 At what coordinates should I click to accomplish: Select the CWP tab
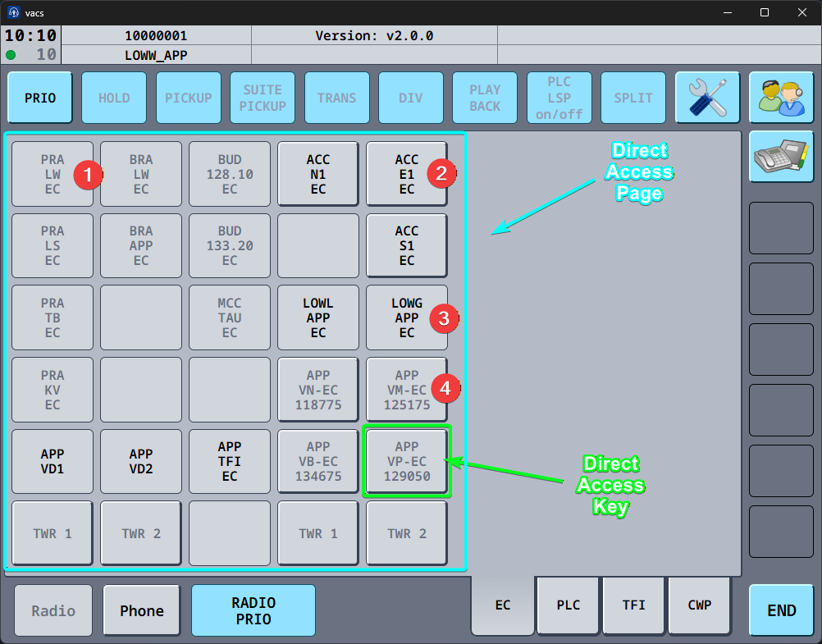tap(700, 605)
